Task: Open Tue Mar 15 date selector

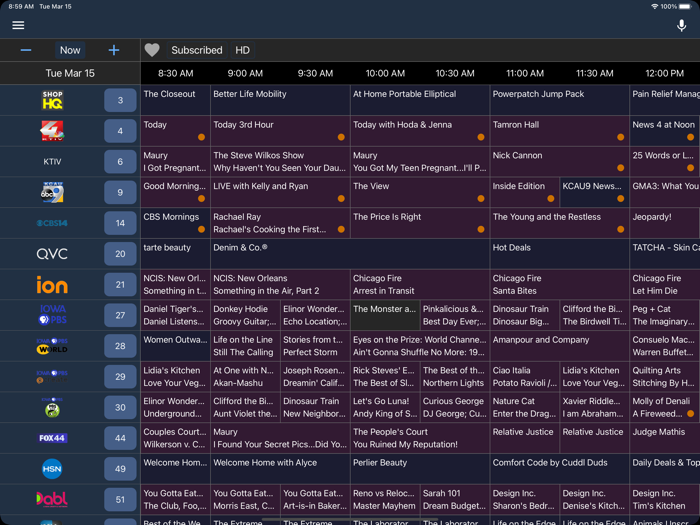Action: (70, 73)
